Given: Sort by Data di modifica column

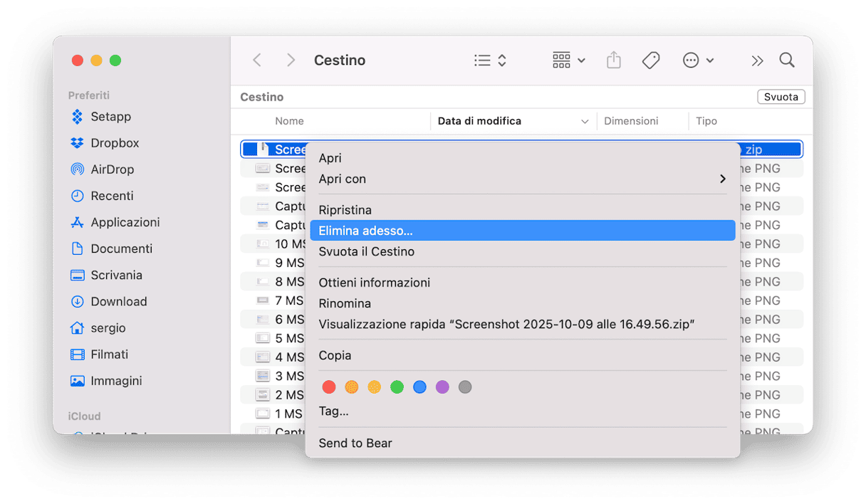Looking at the screenshot, I should (479, 121).
